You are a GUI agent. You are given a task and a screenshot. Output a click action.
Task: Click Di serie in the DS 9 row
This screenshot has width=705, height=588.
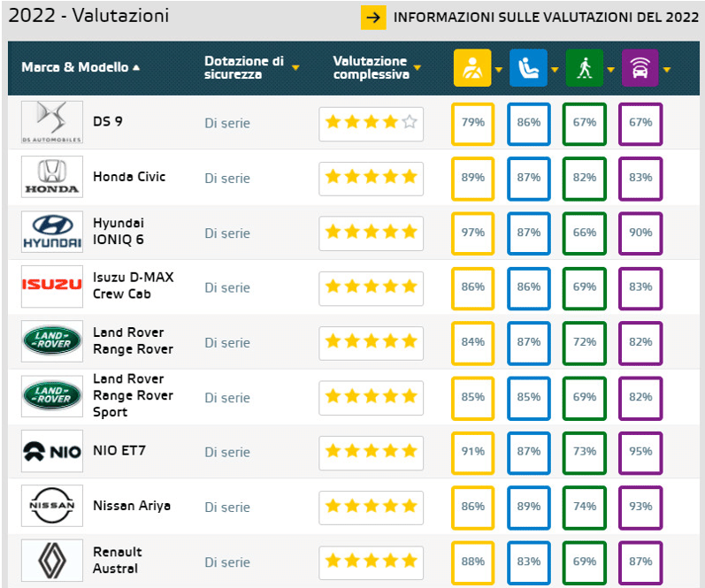(x=227, y=123)
